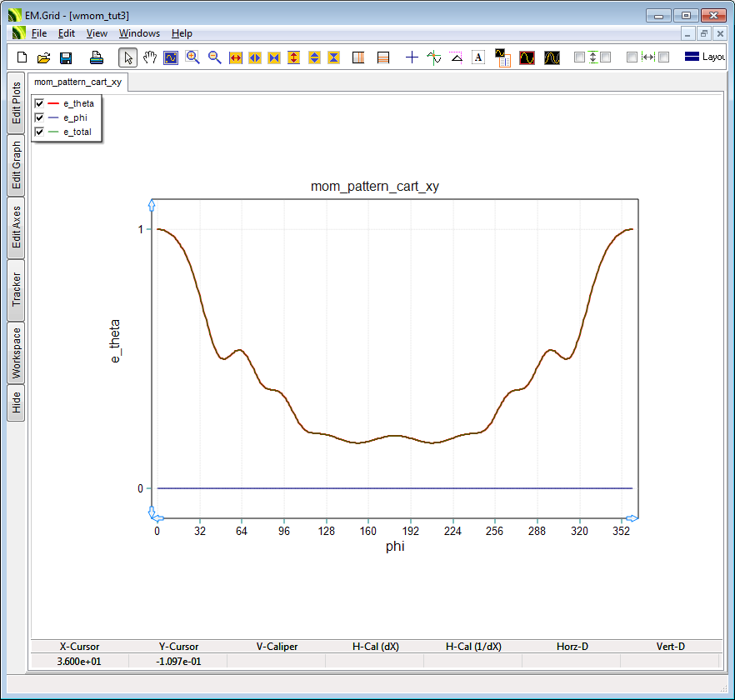Image resolution: width=735 pixels, height=700 pixels.
Task: Switch to the mom_pattern_cart_xy tab
Action: click(x=77, y=82)
